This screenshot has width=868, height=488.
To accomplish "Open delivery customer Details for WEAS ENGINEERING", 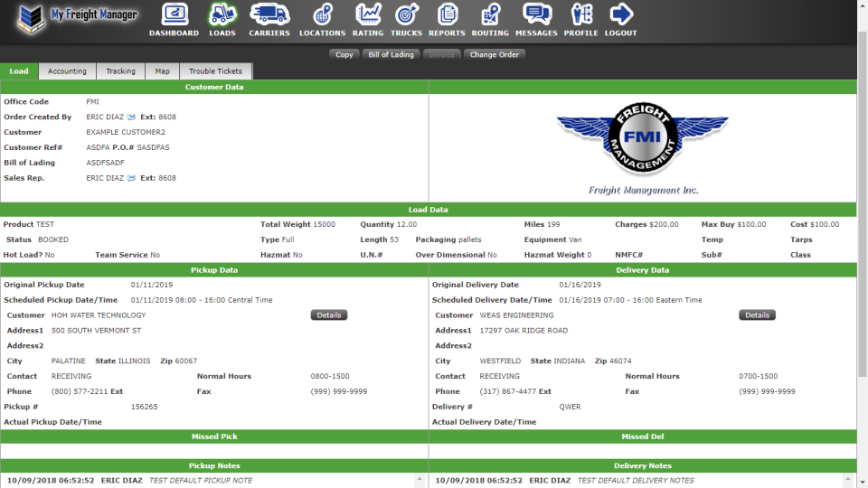I will (757, 314).
